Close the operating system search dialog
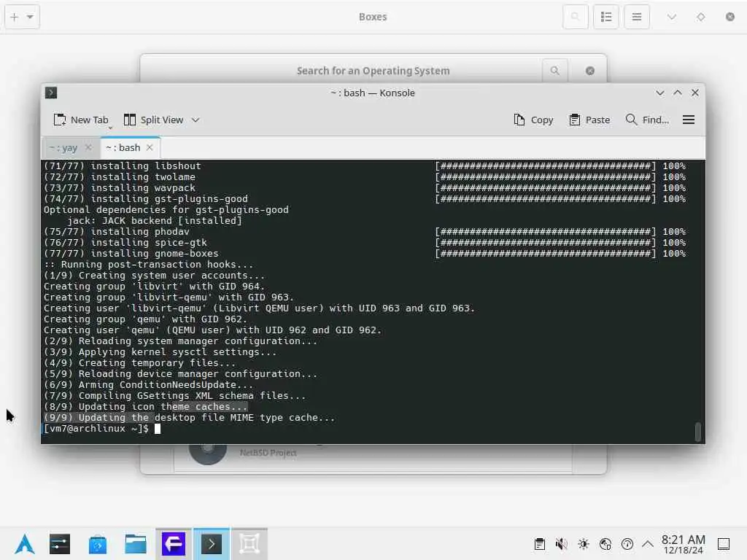Screen dimensions: 747x560 pyautogui.click(x=589, y=71)
